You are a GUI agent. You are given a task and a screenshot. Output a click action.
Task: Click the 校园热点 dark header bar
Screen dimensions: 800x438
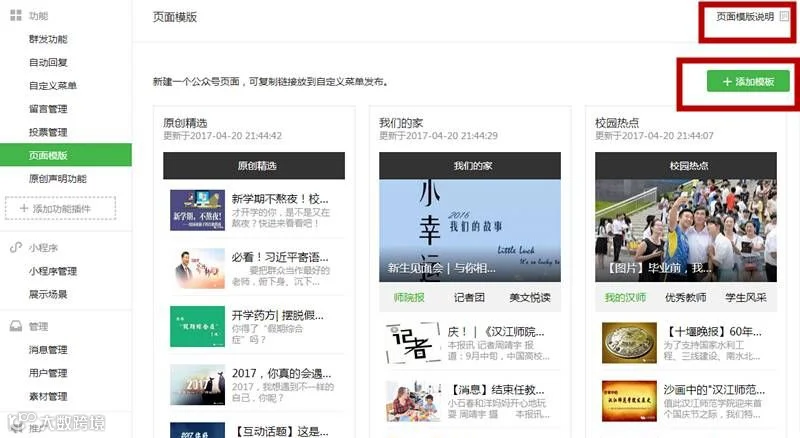coord(686,165)
